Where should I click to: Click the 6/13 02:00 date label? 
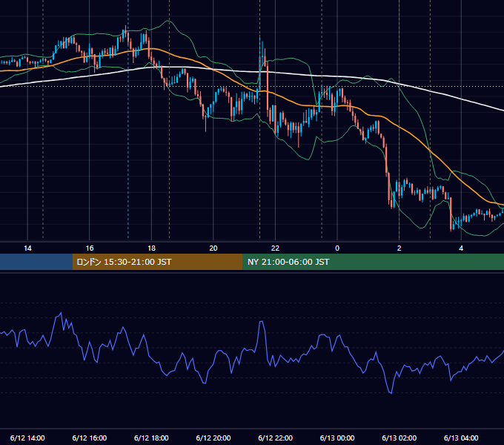(399, 438)
